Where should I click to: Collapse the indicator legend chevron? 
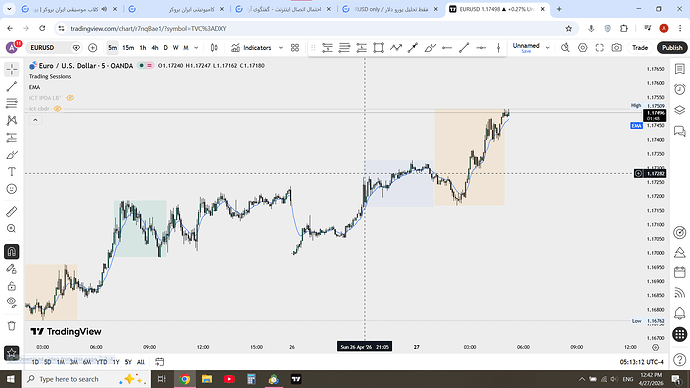(35, 120)
